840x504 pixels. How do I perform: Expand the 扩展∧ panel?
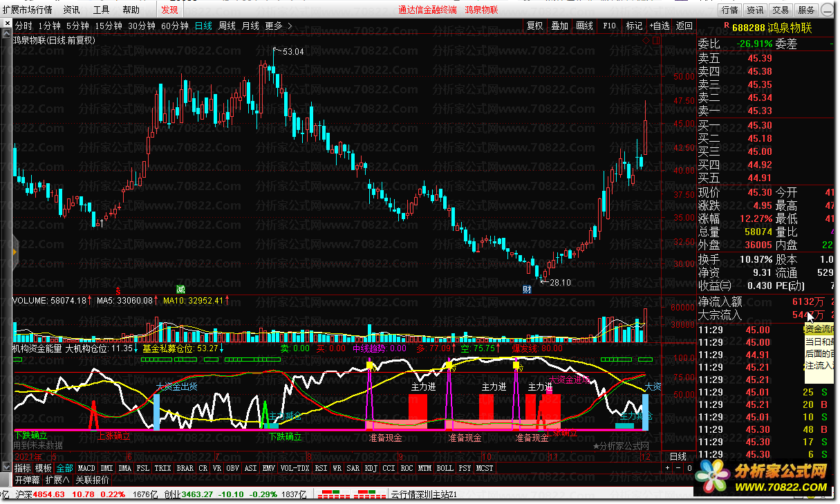coord(57,480)
